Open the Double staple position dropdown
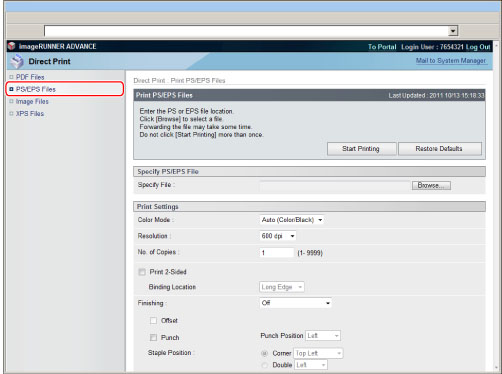Image resolution: width=502 pixels, height=374 pixels. [x=311, y=365]
